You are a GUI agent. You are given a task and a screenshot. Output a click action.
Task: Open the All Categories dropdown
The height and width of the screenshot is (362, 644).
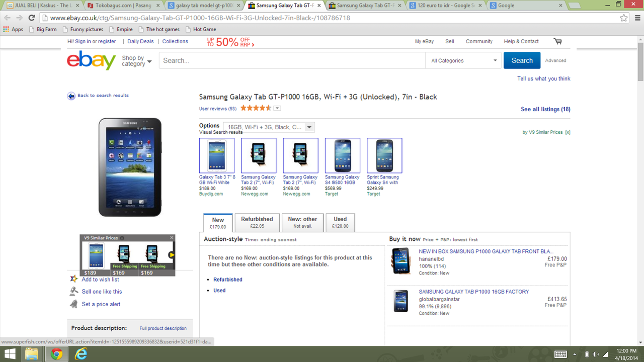point(463,60)
